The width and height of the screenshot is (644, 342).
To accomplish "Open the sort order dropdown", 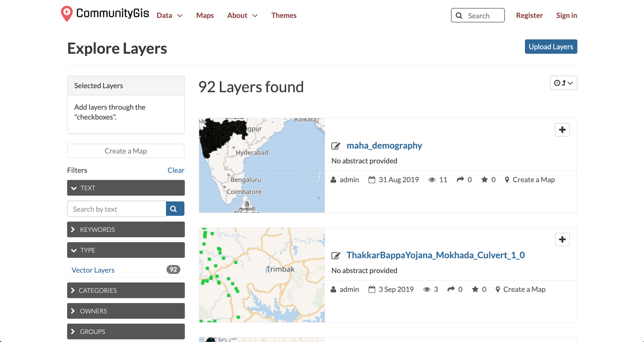I will pyautogui.click(x=563, y=83).
